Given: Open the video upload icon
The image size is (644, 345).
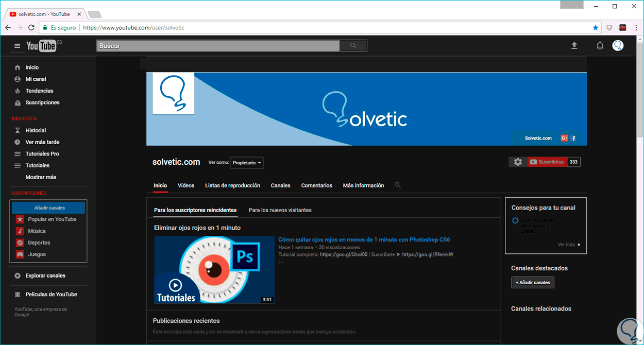Looking at the screenshot, I should pos(574,46).
